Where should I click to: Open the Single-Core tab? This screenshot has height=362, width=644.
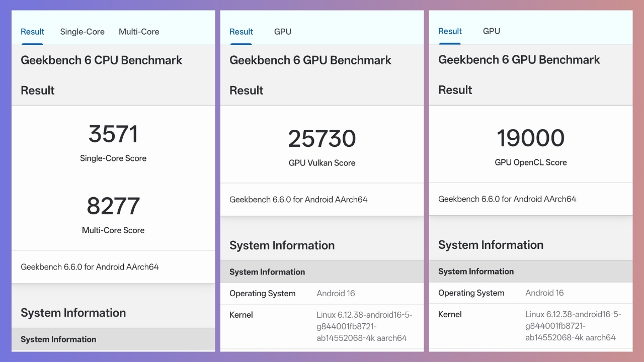82,32
